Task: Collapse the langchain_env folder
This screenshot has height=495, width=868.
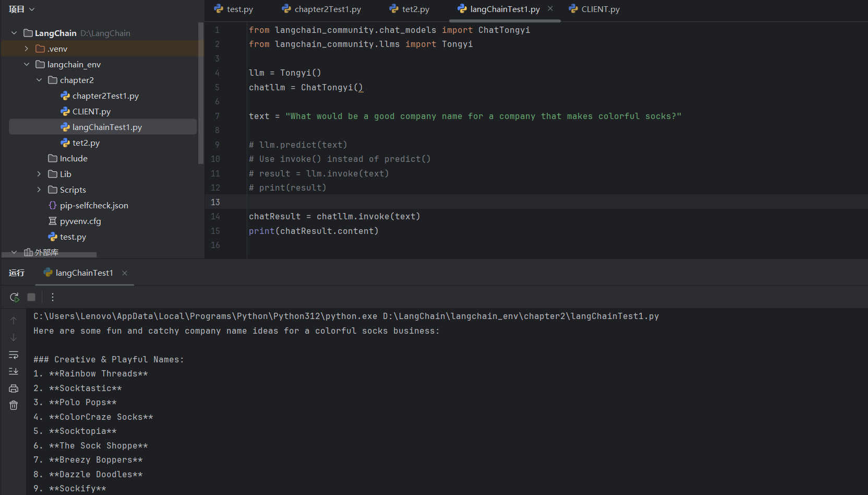Action: pyautogui.click(x=27, y=64)
